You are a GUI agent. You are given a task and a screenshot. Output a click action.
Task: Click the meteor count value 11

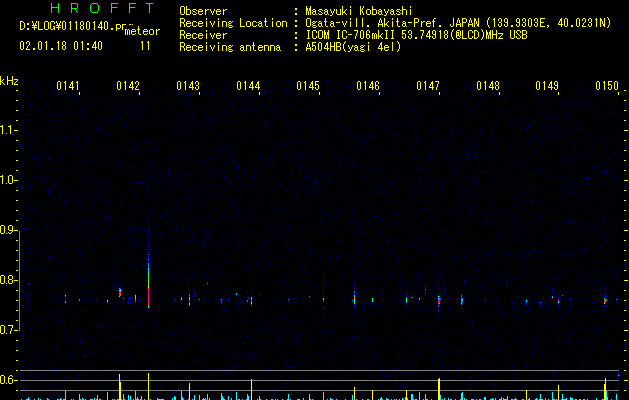coord(145,46)
